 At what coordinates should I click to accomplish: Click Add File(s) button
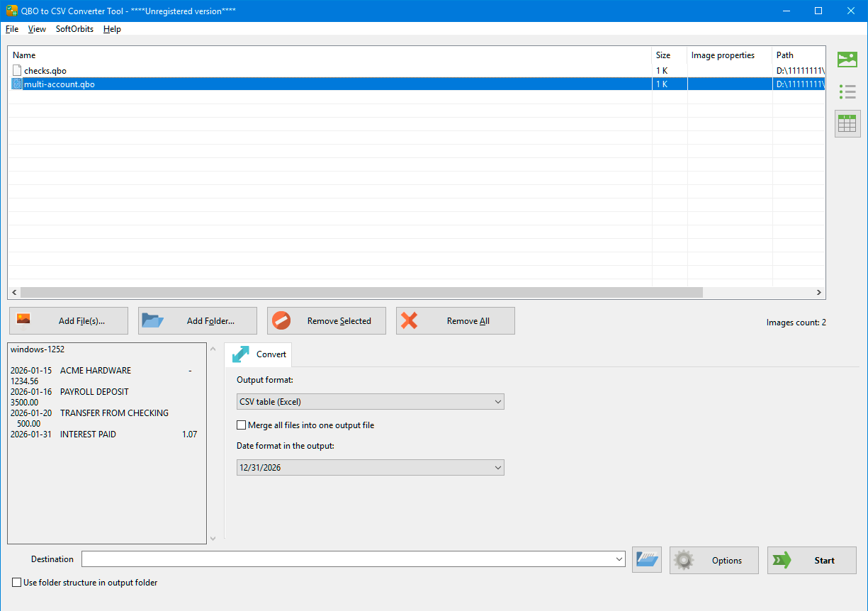point(69,320)
